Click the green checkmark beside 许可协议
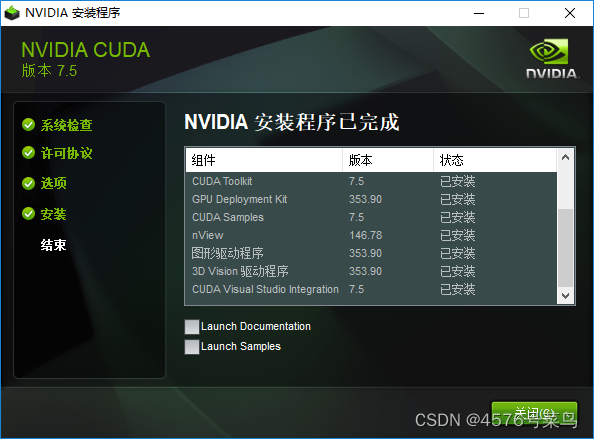This screenshot has height=439, width=594. pyautogui.click(x=28, y=153)
